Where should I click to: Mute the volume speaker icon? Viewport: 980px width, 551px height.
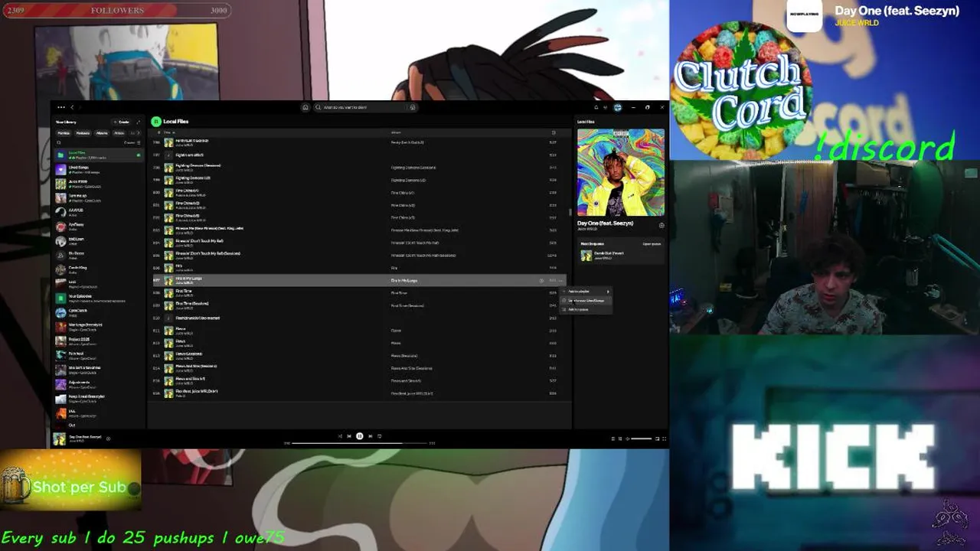(x=628, y=439)
